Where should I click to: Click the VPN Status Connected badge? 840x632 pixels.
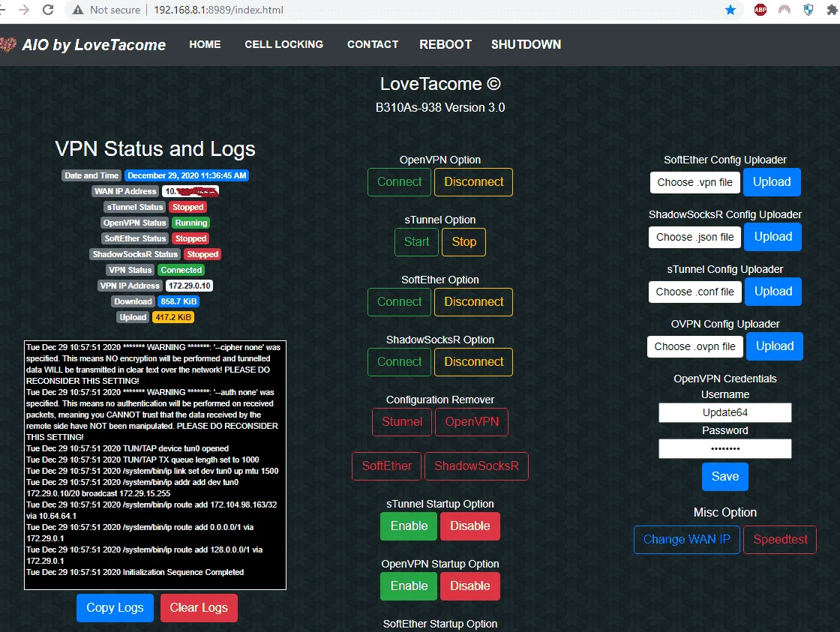(181, 271)
